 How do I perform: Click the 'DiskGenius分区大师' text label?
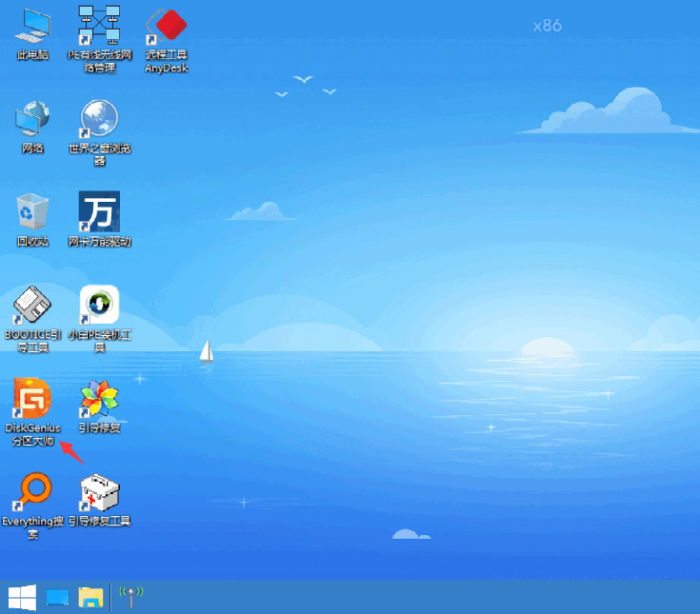coord(32,434)
